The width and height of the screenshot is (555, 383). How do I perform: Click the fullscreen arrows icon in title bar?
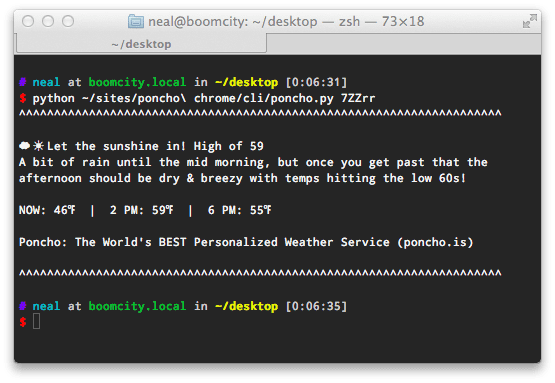click(530, 21)
